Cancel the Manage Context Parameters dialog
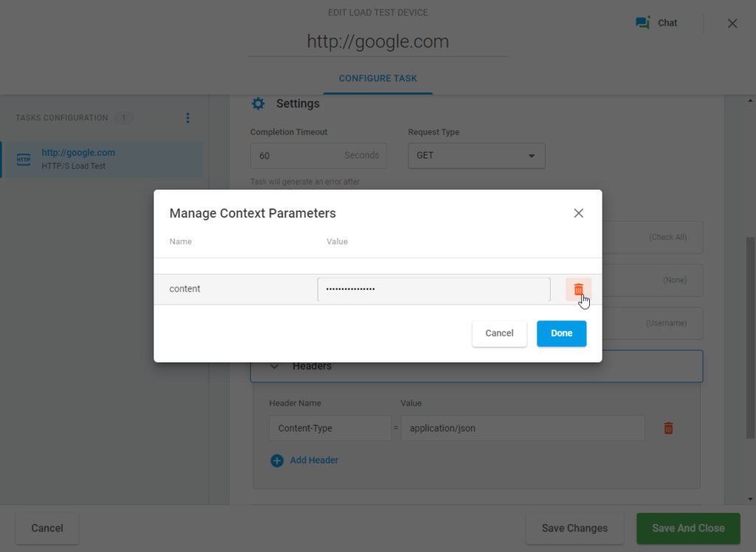Image resolution: width=756 pixels, height=552 pixels. coord(499,334)
